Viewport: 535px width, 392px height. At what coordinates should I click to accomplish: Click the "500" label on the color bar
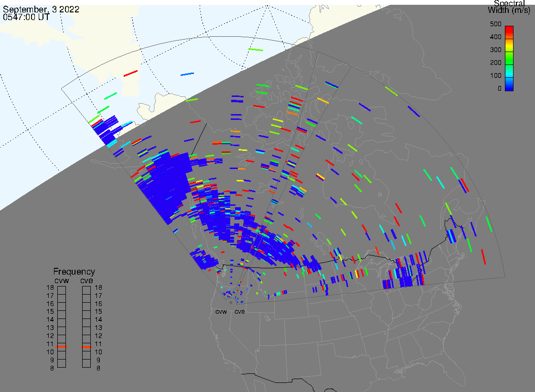click(x=495, y=24)
